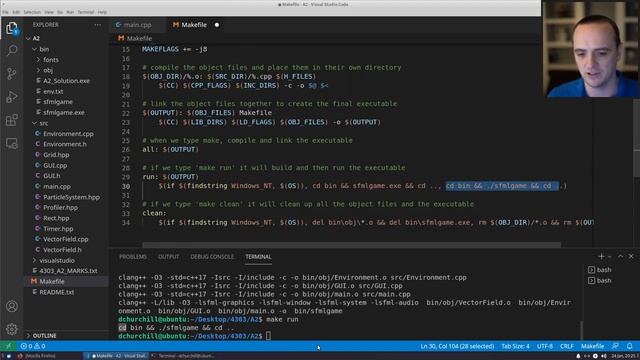Open ParticleSystem.hpp file
640x360 pixels.
click(x=71, y=197)
